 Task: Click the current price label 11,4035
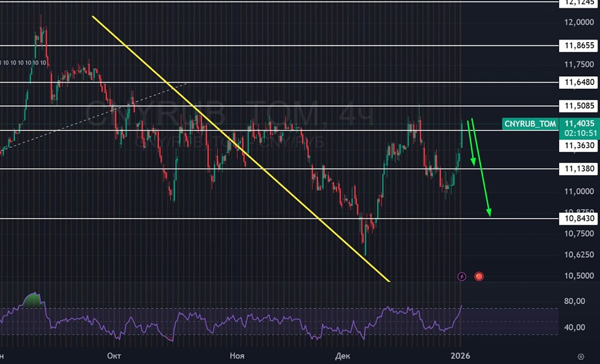[x=580, y=123]
